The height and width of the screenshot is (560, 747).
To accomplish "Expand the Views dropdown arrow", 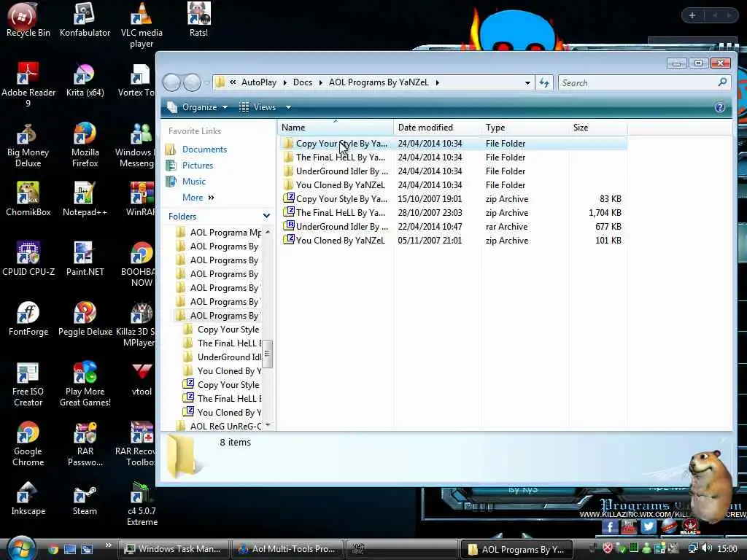I will (x=288, y=107).
